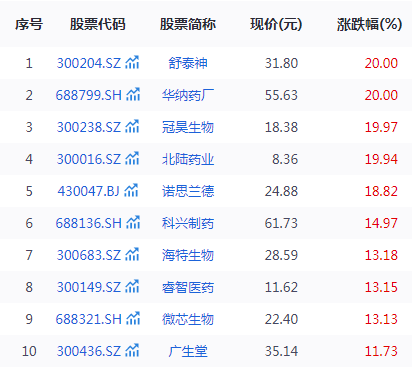Open chart icon next to 430047.BJ

click(x=131, y=190)
